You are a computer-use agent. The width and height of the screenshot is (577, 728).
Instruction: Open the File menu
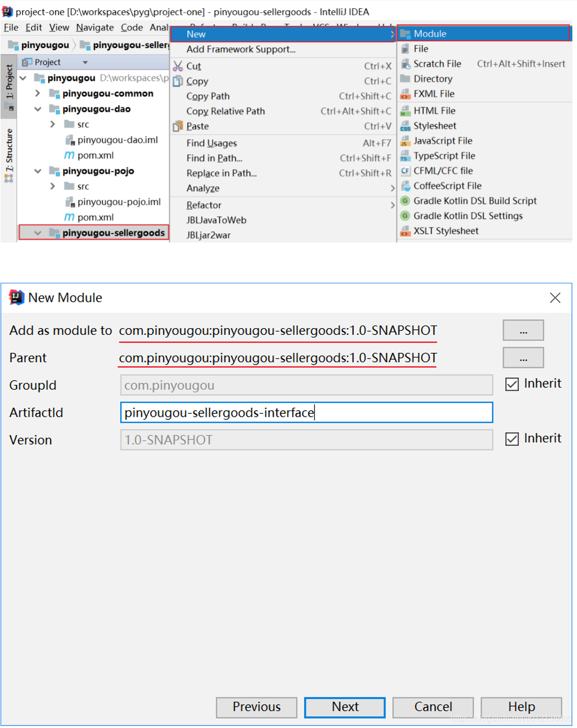click(x=11, y=27)
